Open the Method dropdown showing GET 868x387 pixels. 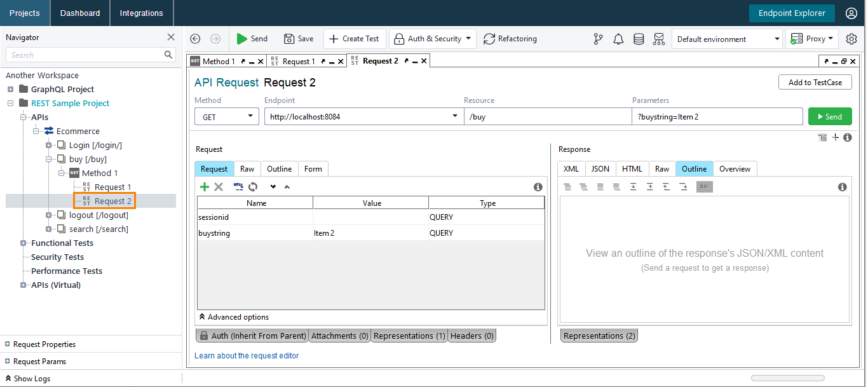226,116
